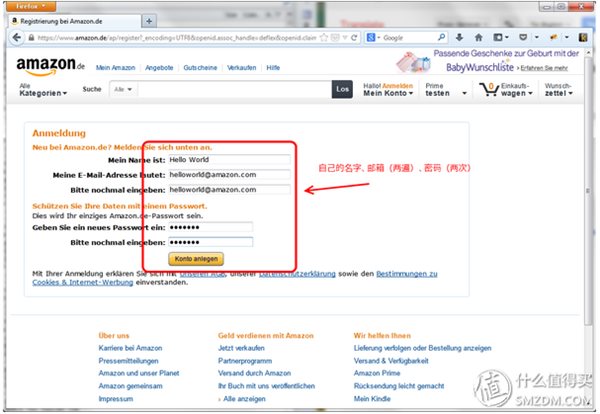The width and height of the screenshot is (600, 414).
Task: Click the browser Back arrow button
Action: pos(16,37)
